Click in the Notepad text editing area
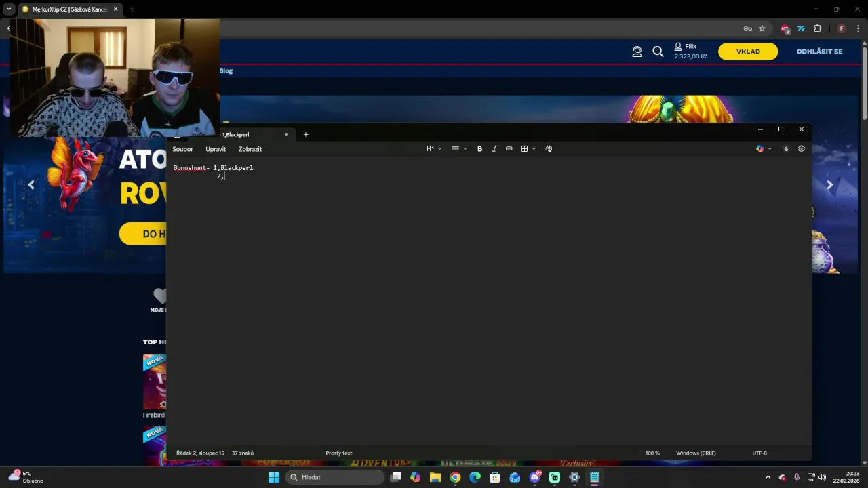 click(x=488, y=302)
